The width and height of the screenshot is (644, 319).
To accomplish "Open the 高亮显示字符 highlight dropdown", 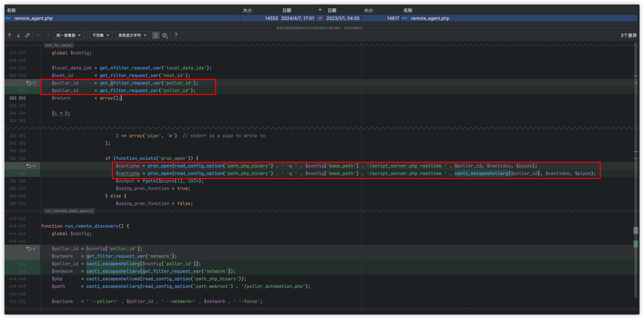I will (x=132, y=35).
